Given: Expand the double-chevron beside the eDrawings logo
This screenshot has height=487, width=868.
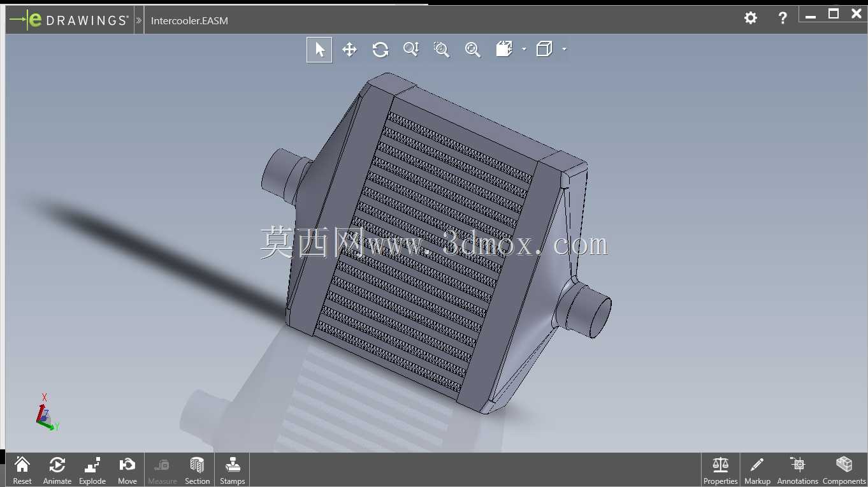Looking at the screenshot, I should click(139, 20).
